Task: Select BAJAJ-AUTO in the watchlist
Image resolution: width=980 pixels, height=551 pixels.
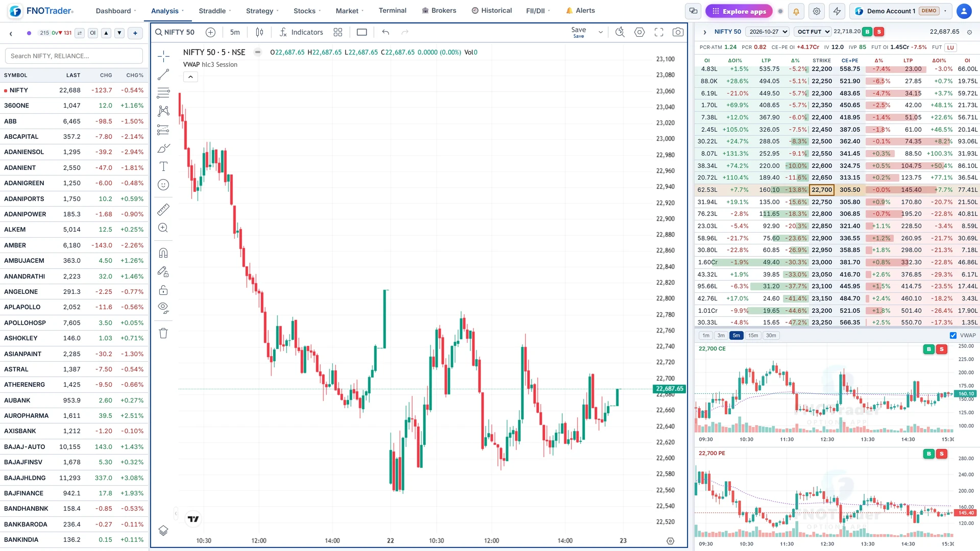Action: 74,447
